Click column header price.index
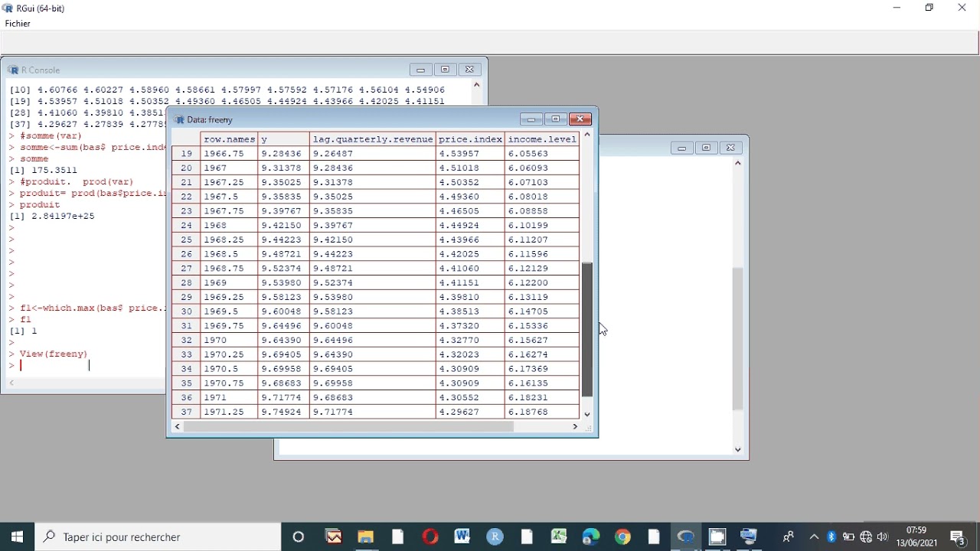 (471, 139)
